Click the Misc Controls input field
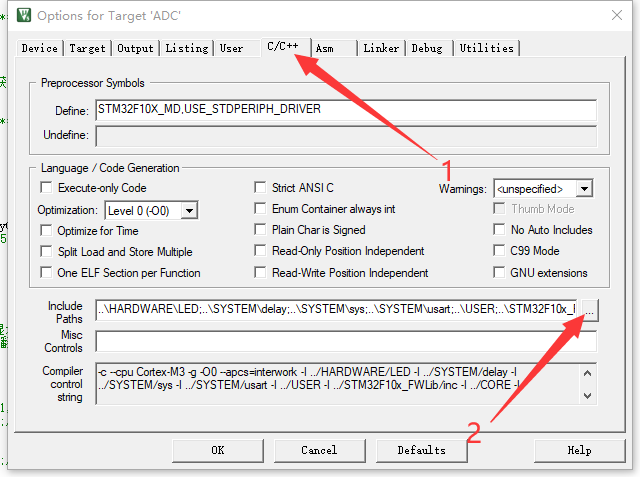 (x=346, y=341)
